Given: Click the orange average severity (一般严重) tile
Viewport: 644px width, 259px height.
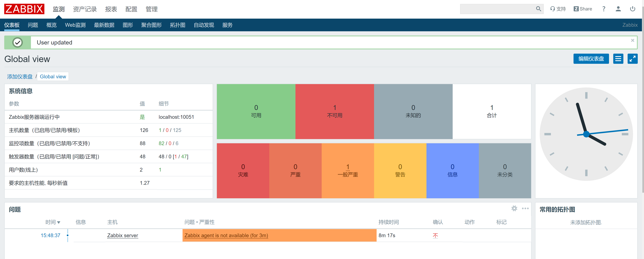Looking at the screenshot, I should click(x=348, y=170).
